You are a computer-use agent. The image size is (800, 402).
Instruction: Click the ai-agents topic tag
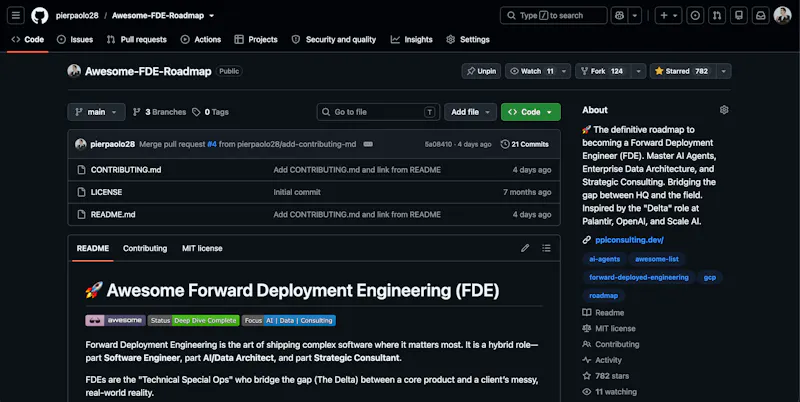605,259
